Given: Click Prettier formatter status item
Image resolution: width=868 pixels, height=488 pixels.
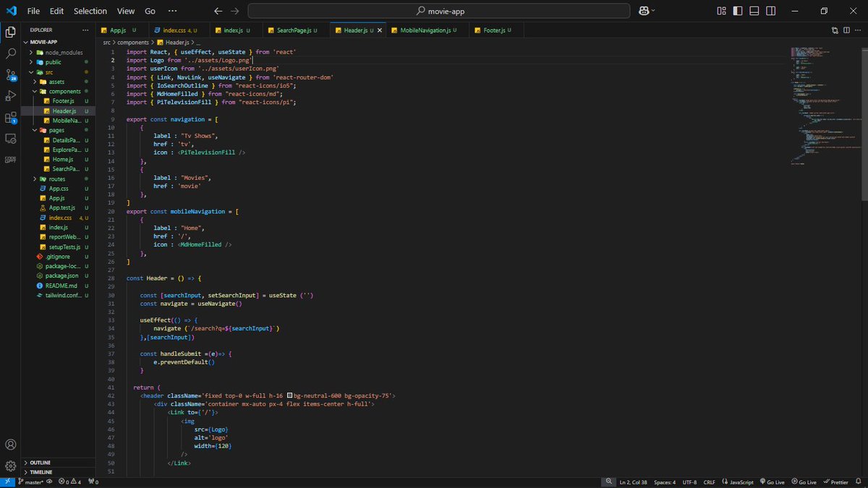Looking at the screenshot, I should coord(835,482).
